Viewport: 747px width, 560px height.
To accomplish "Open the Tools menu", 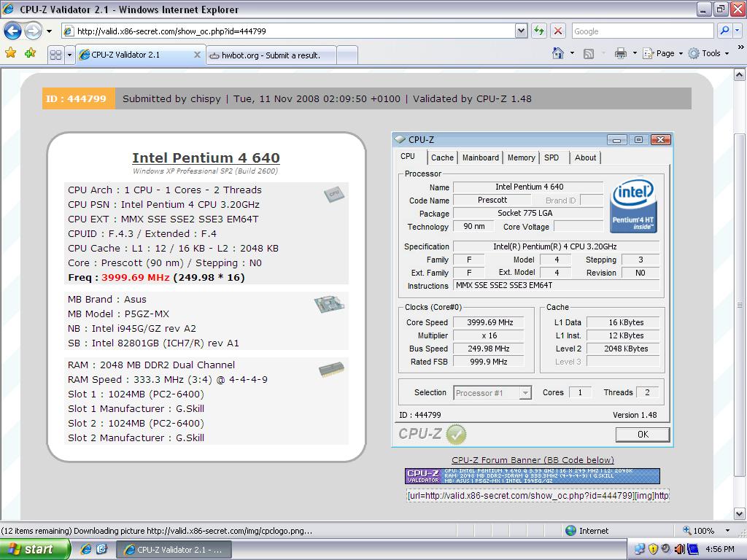I will (x=709, y=53).
